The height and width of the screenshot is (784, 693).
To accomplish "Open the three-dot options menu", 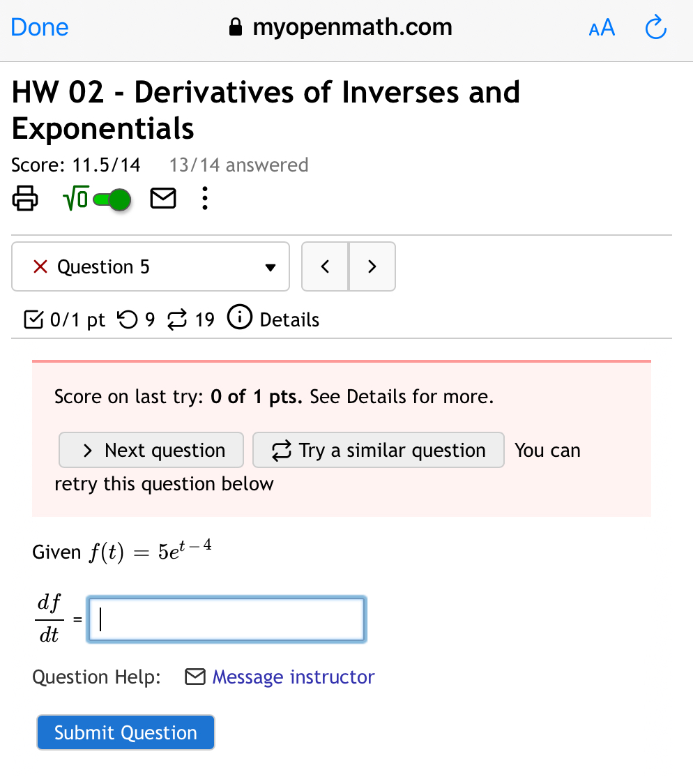I will [x=204, y=199].
